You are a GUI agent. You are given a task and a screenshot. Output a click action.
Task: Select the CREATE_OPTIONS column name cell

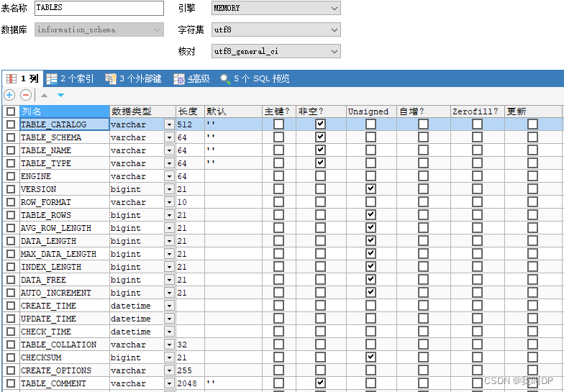point(65,370)
